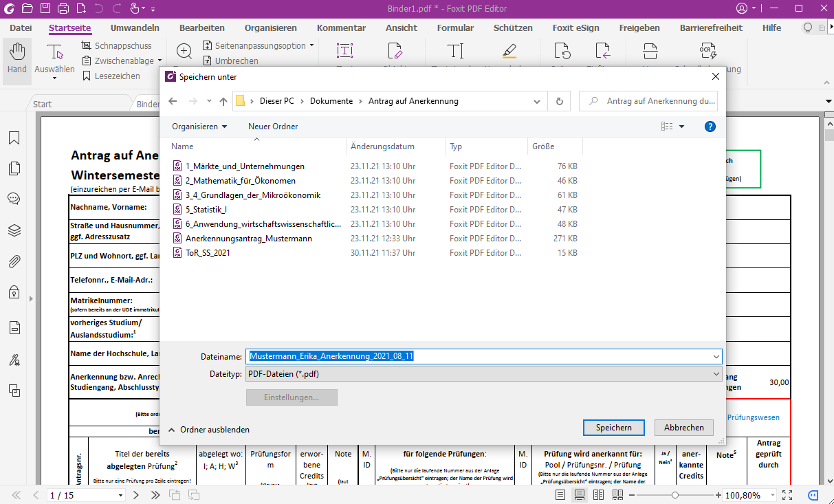
Task: Select the edit object pencil-page icon
Action: coord(395,51)
